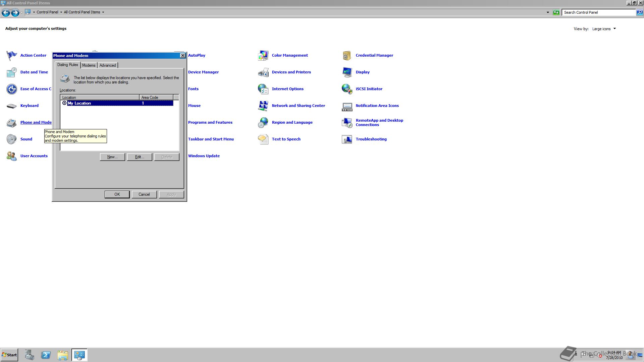Image resolution: width=644 pixels, height=362 pixels.
Task: Switch to the Dialing Rules tab
Action: [x=67, y=65]
